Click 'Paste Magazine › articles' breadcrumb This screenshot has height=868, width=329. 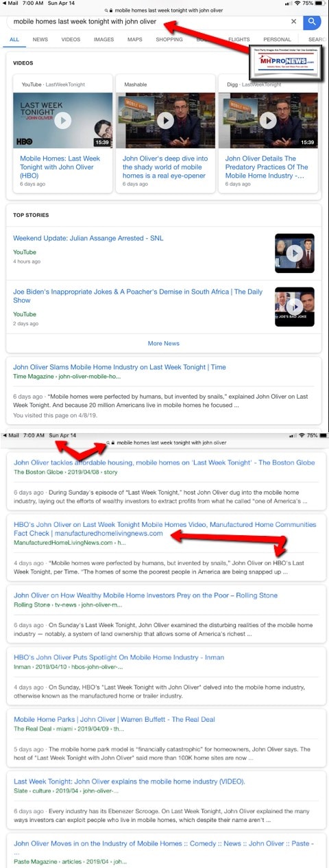point(70,862)
